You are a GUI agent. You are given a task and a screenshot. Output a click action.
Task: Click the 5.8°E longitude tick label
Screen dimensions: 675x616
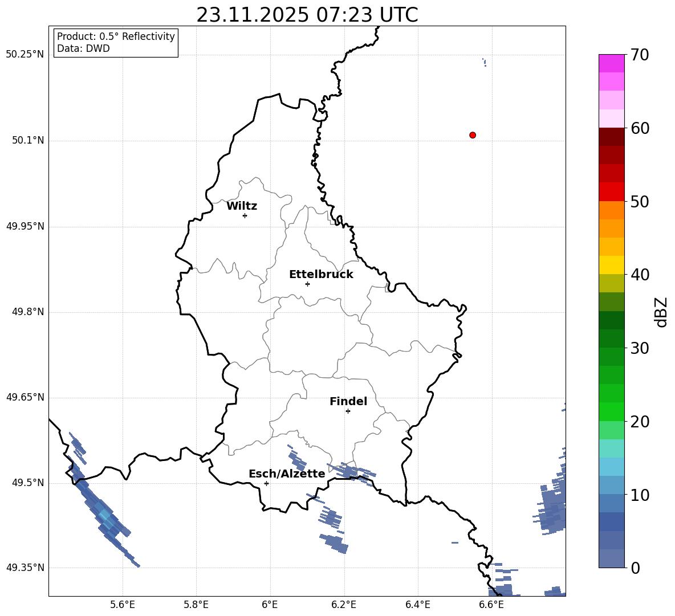click(196, 605)
